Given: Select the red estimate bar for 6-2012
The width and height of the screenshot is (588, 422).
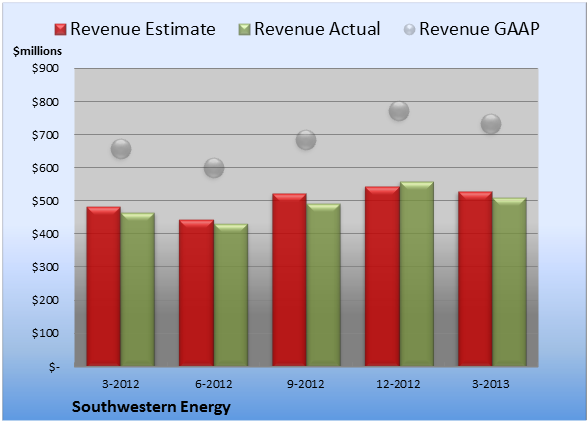Looking at the screenshot, I should (x=196, y=293).
